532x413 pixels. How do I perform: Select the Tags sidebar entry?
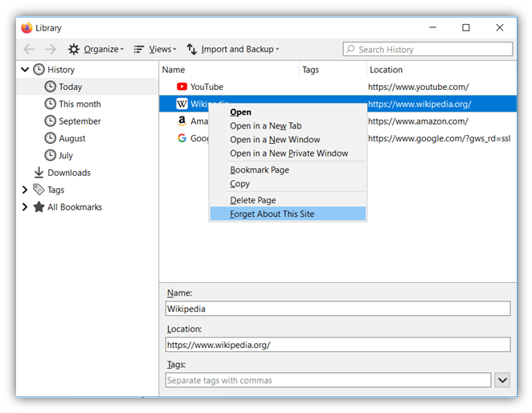pos(55,190)
